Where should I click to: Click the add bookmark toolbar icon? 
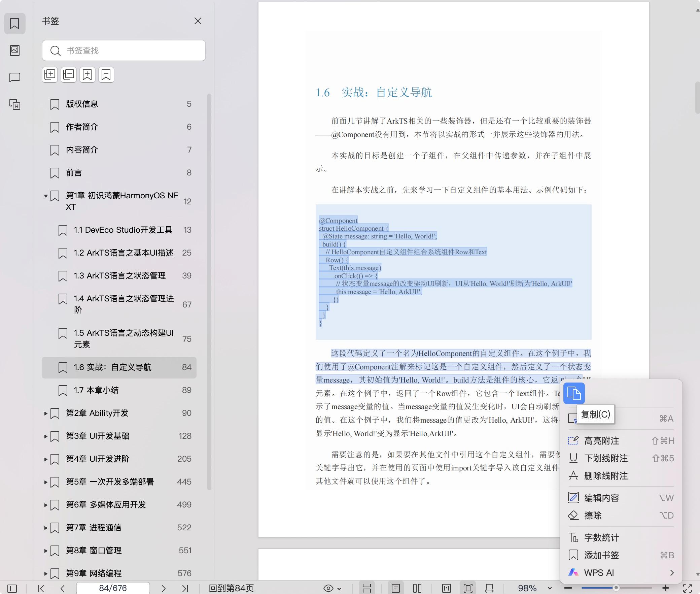click(87, 74)
